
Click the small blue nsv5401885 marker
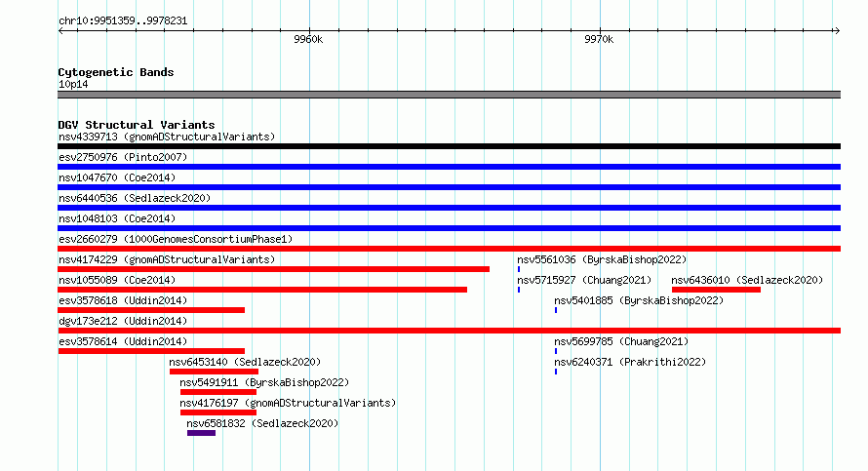tap(556, 310)
